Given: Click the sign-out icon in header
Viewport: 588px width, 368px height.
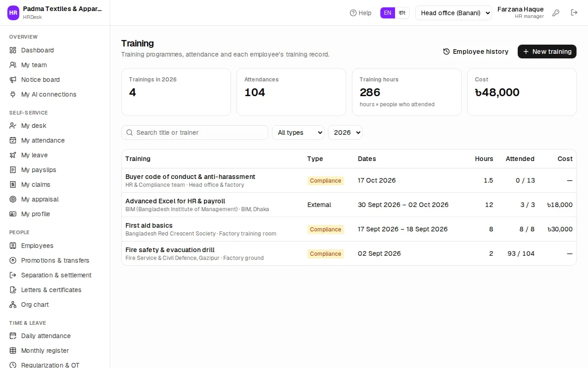Looking at the screenshot, I should [x=574, y=13].
